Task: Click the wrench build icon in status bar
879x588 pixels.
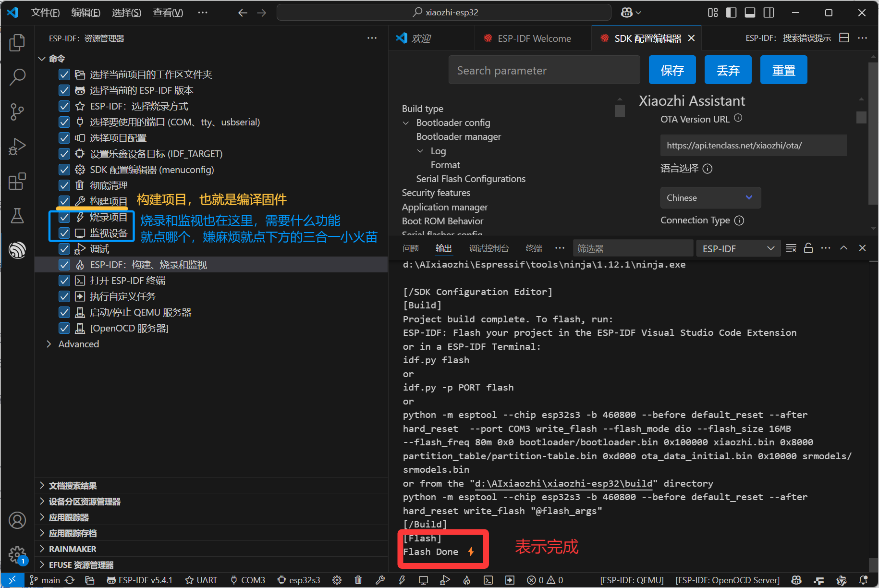Action: [x=380, y=580]
